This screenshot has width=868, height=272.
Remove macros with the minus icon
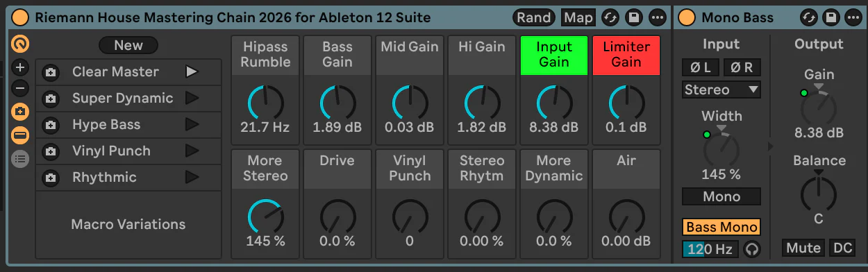(20, 88)
